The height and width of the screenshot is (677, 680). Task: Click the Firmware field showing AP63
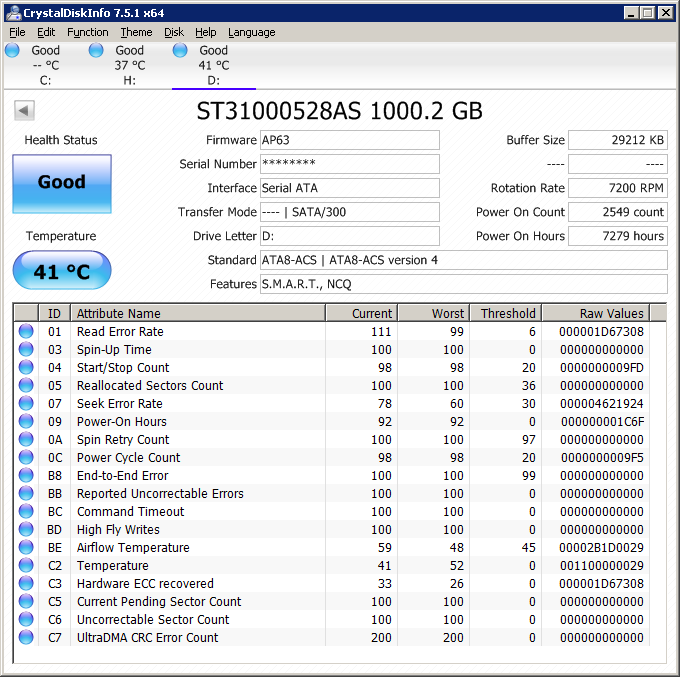[350, 140]
